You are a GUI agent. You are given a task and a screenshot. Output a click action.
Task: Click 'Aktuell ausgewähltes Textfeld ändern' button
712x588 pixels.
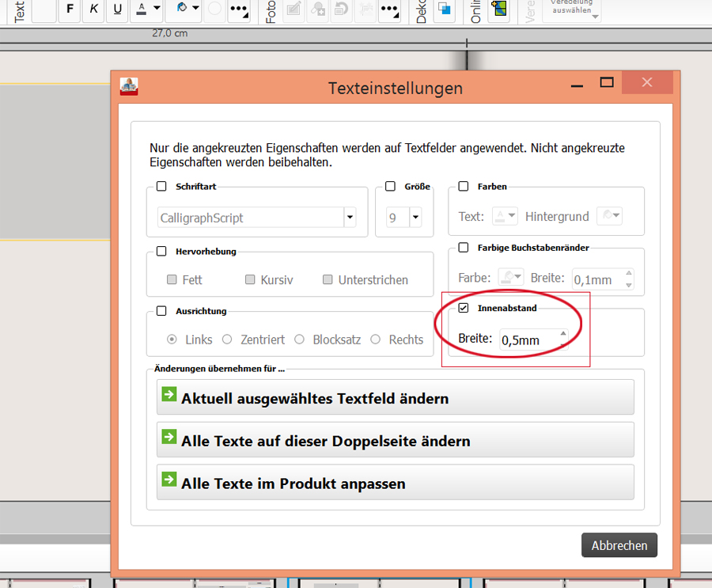click(396, 397)
